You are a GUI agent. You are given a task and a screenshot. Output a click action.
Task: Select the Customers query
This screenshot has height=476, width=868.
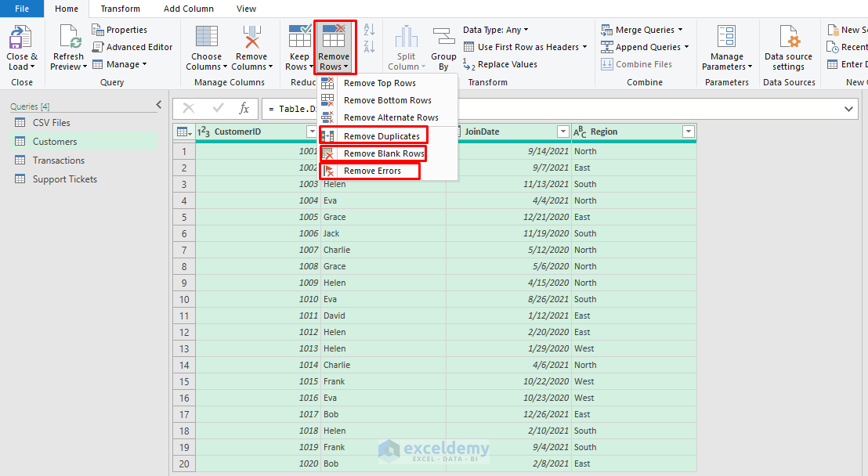[84, 142]
